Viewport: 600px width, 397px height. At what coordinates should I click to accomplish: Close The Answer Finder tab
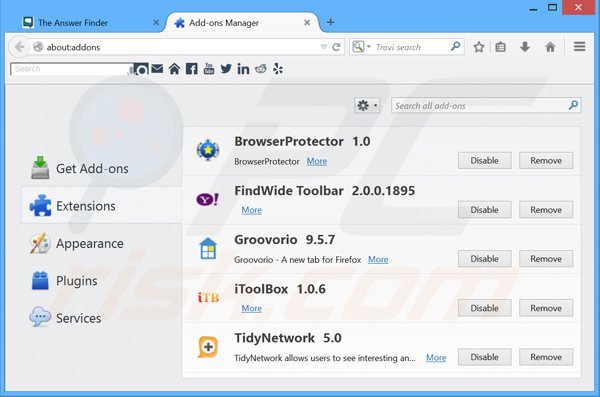pyautogui.click(x=156, y=23)
